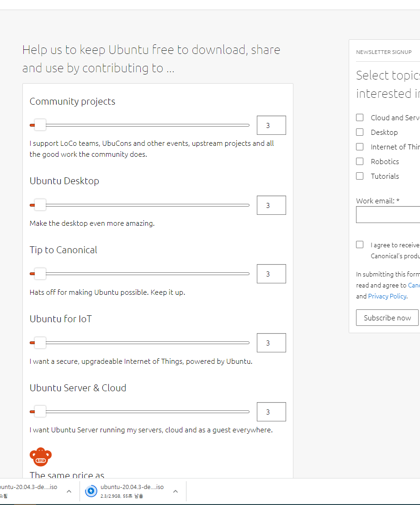The height and width of the screenshot is (505, 420).
Task: Check the Tutorials topic checkbox
Action: click(x=360, y=176)
